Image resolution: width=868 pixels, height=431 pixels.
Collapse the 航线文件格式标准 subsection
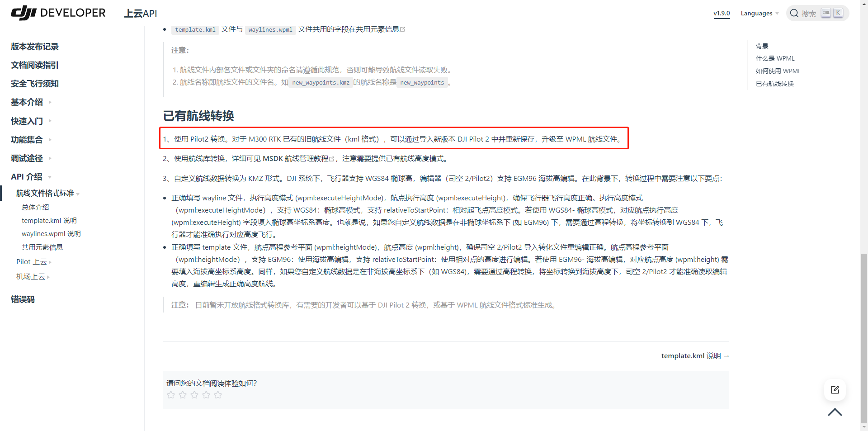pos(47,193)
